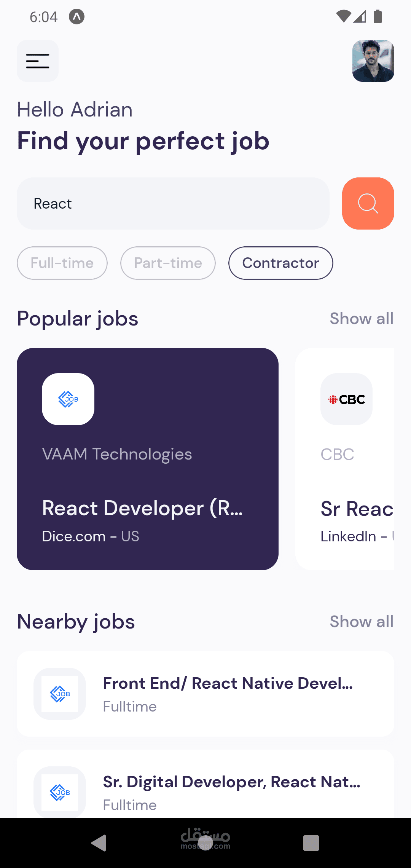
Task: Select the Part-time filter tab
Action: [168, 263]
